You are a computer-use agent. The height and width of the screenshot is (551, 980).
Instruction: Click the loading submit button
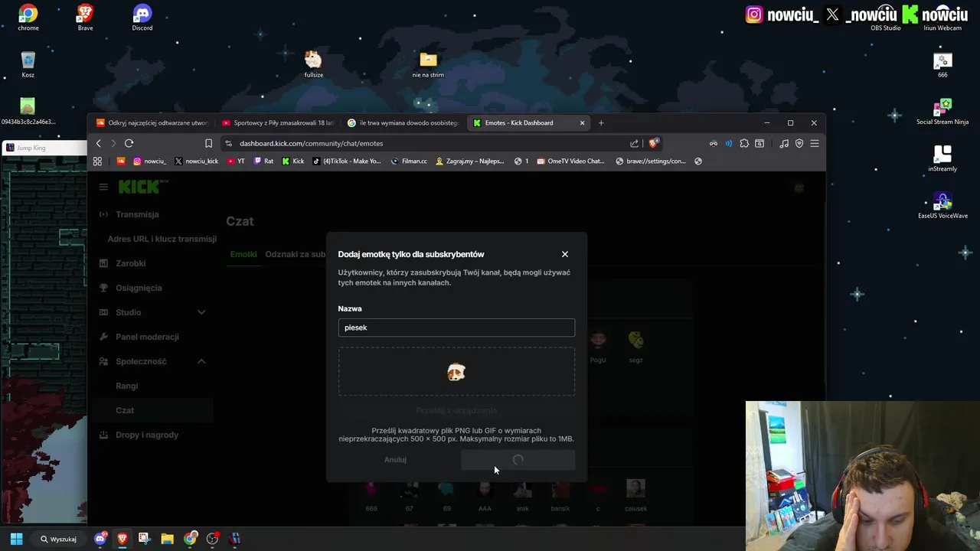click(518, 460)
